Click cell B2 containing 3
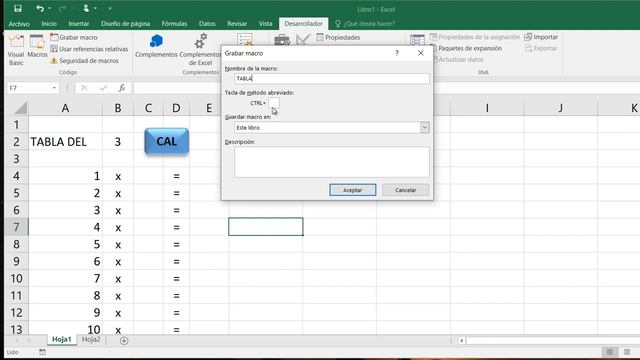The width and height of the screenshot is (640, 360). (x=118, y=142)
